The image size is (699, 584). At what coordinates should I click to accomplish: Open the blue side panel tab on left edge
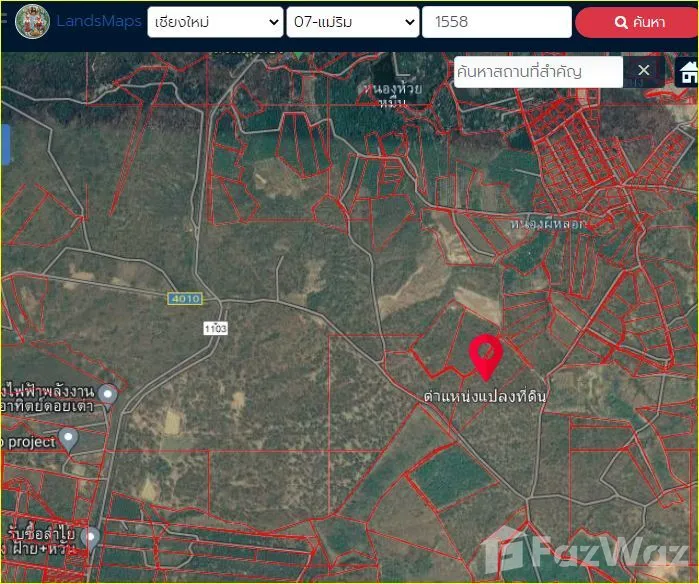tap(5, 145)
